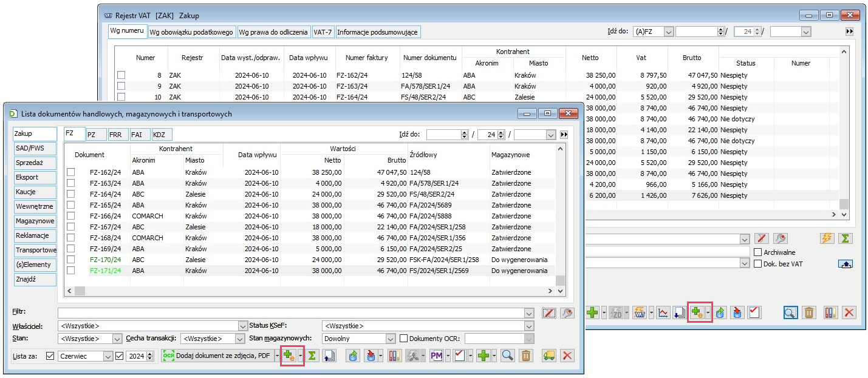Select the Magazynowe side tab
This screenshot has width=868, height=378.
35,221
